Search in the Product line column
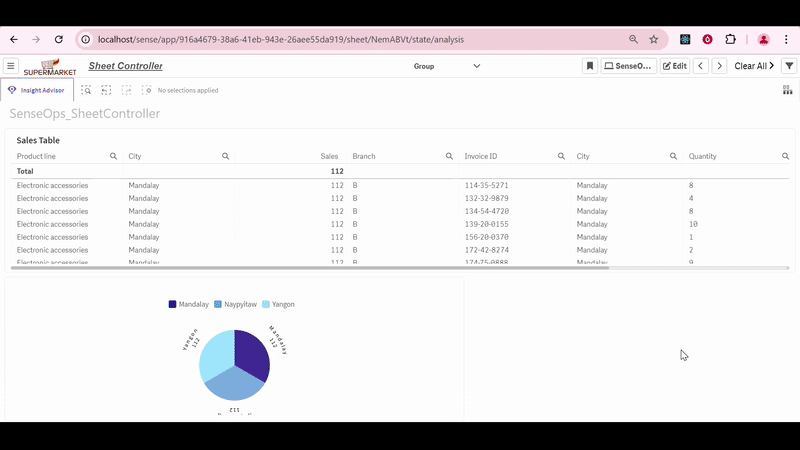Screen dimensions: 800x450 coord(113,156)
